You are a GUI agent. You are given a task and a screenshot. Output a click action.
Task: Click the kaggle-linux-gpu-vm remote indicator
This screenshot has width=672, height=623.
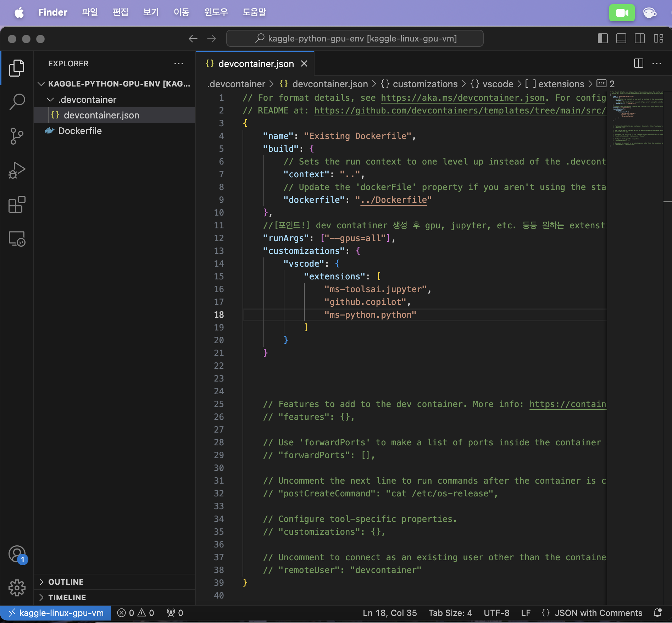pyautogui.click(x=56, y=613)
